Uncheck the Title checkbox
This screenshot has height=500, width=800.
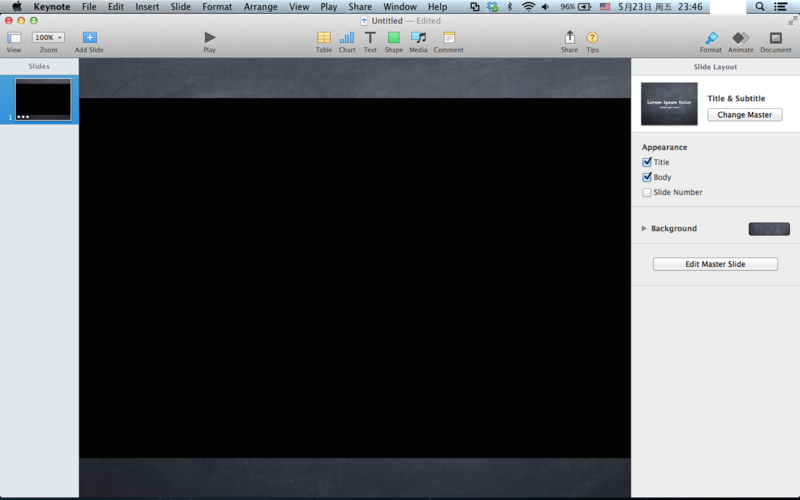(x=647, y=162)
